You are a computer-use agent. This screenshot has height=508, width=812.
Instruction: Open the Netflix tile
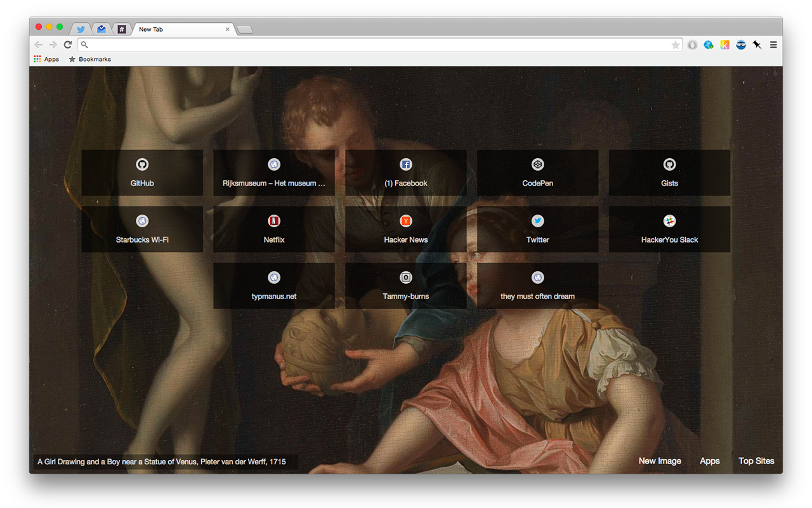(274, 229)
